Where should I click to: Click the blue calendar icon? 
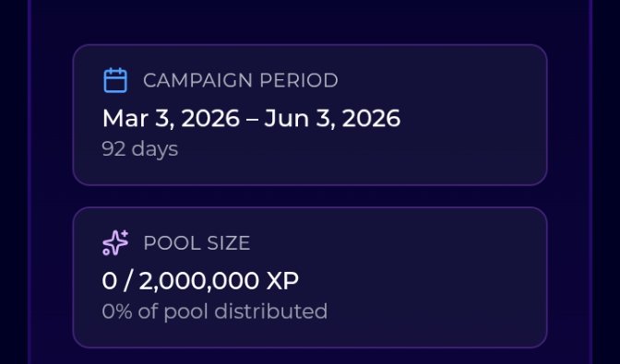pyautogui.click(x=115, y=80)
